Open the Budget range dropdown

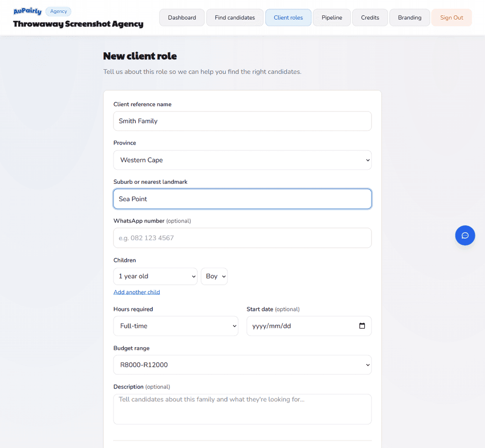(x=242, y=365)
